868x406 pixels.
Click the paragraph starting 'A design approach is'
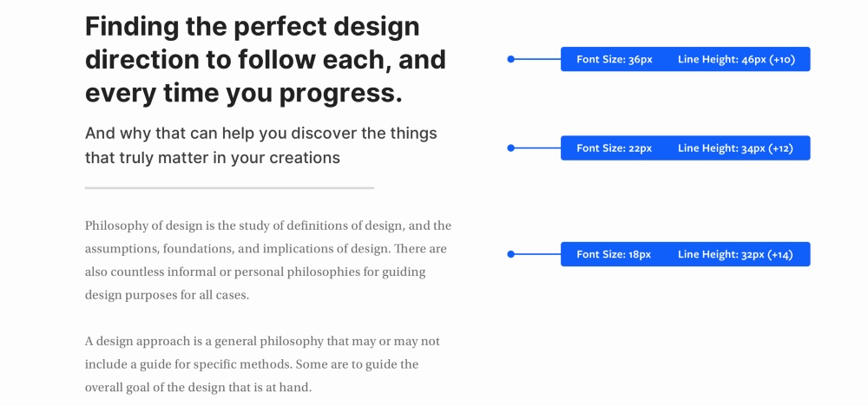click(x=262, y=364)
